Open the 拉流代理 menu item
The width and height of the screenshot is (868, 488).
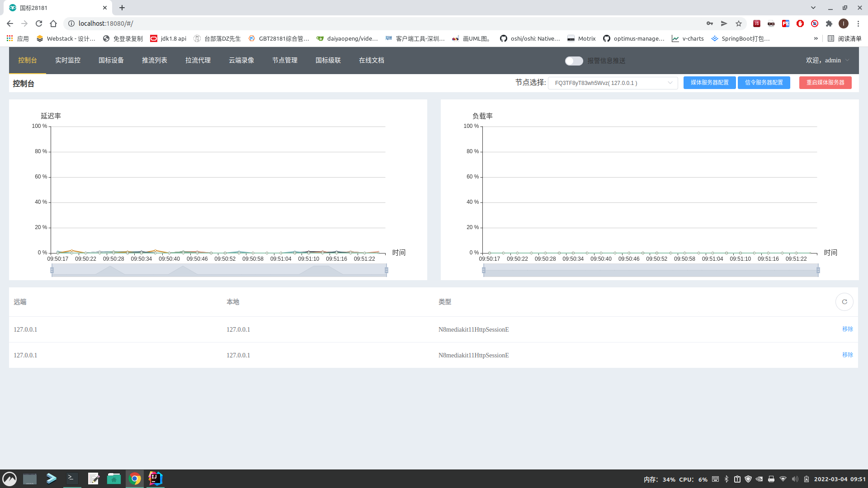198,61
